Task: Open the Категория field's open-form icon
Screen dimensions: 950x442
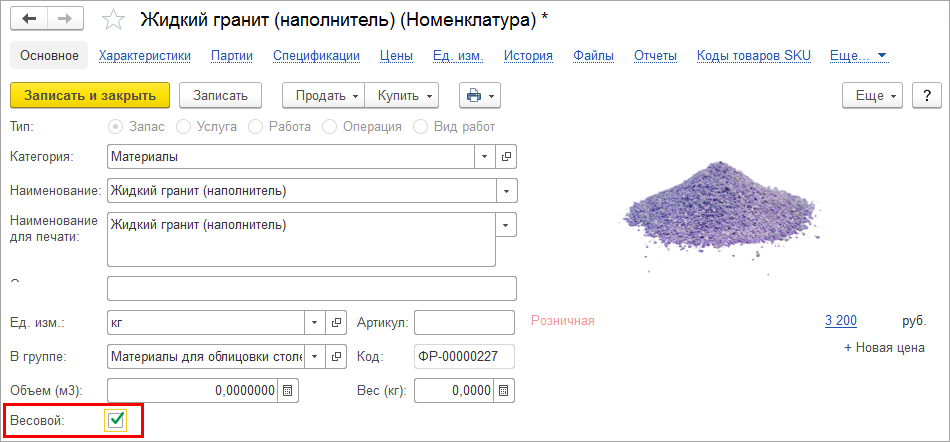Action: [x=507, y=157]
